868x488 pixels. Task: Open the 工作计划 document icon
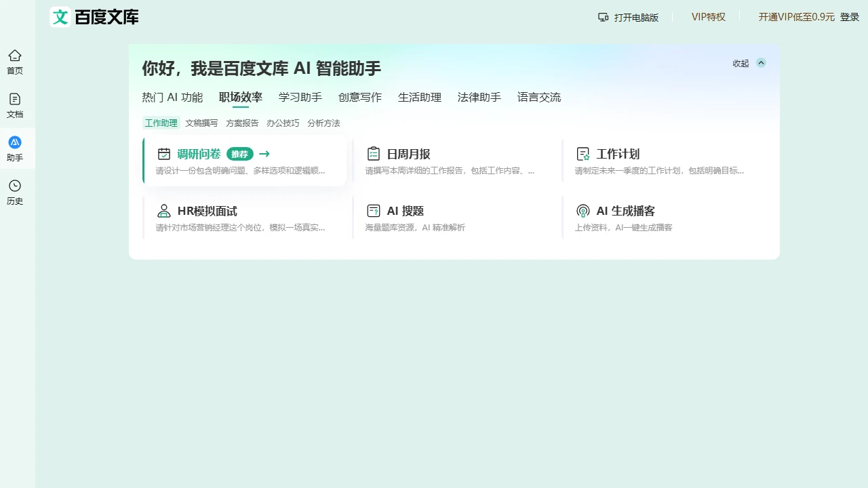(583, 154)
